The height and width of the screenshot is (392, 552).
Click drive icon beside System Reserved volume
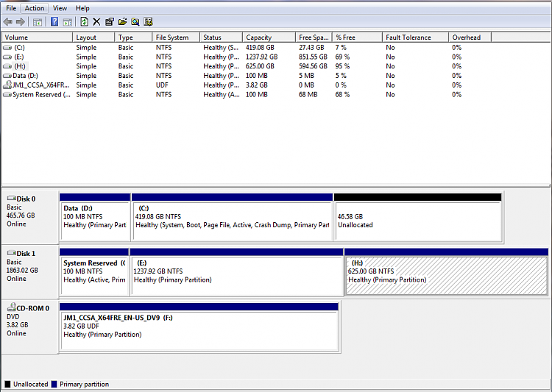7,95
